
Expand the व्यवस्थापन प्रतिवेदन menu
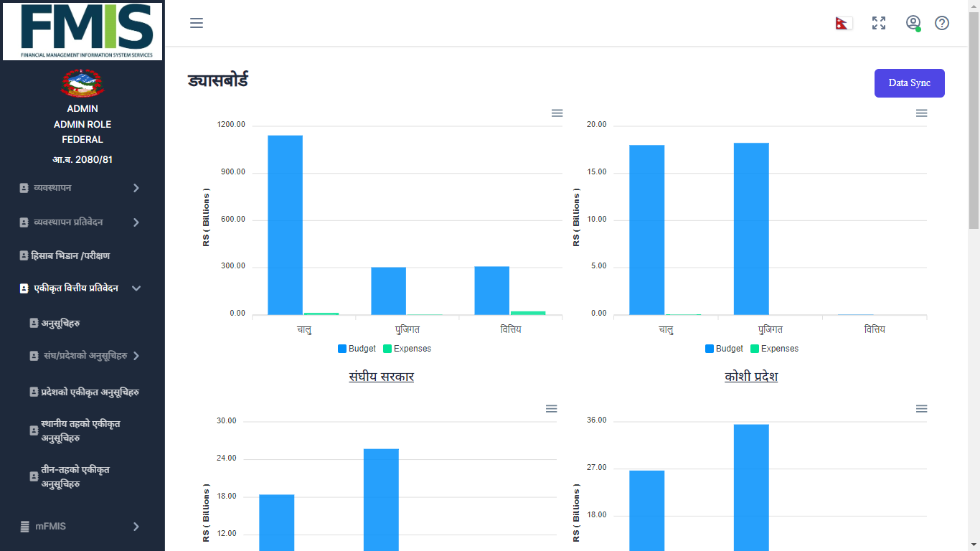79,222
